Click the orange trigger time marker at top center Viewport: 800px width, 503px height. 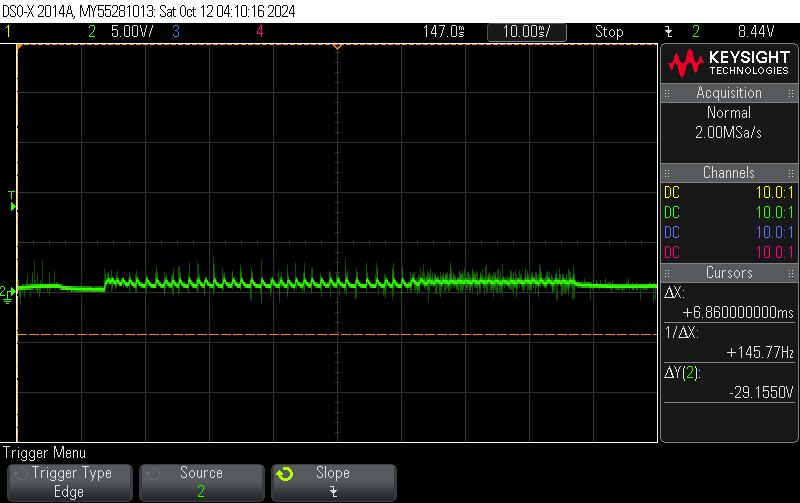coord(337,47)
